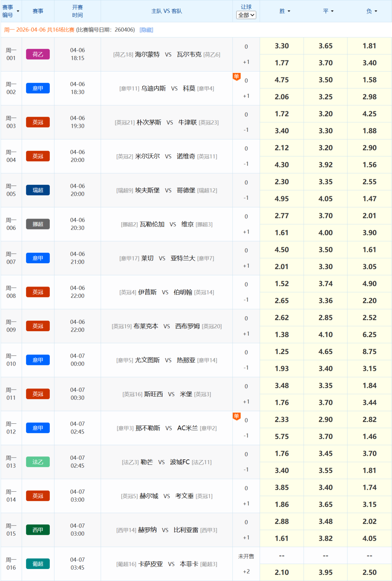
Task: Click the 单 badge on match 002
Action: 237,77
